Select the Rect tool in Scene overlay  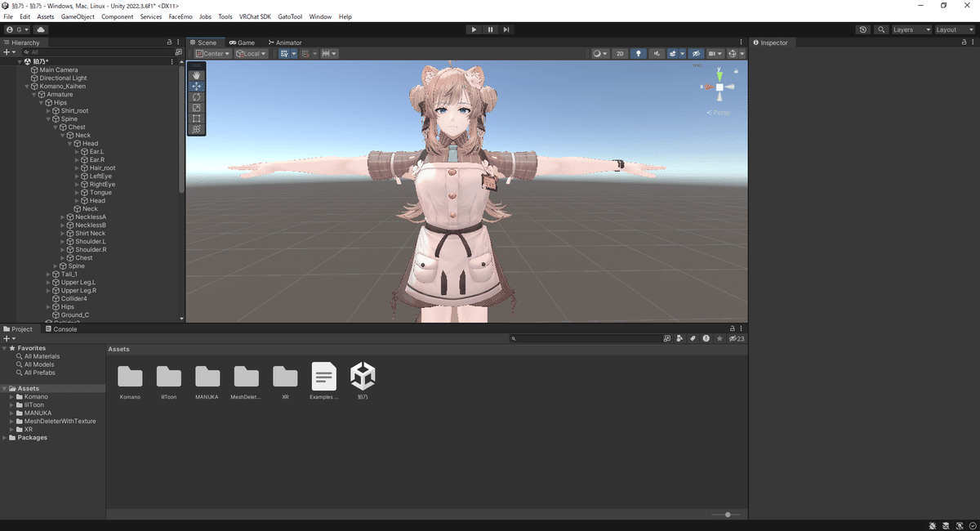tap(196, 118)
